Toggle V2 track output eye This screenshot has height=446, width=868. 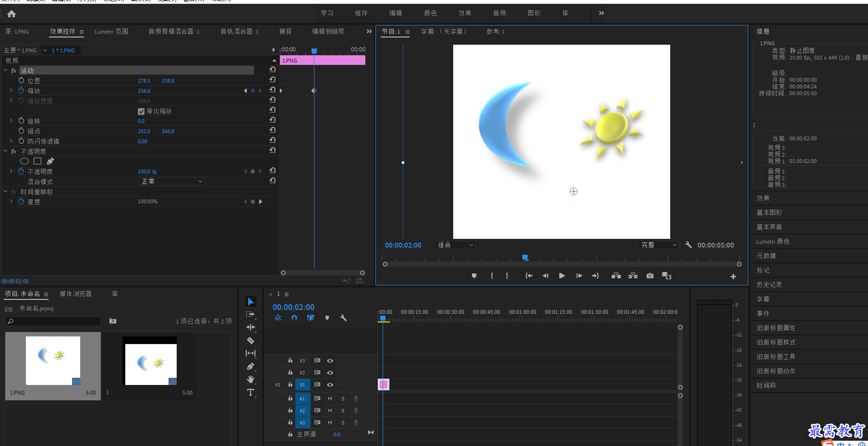click(330, 372)
